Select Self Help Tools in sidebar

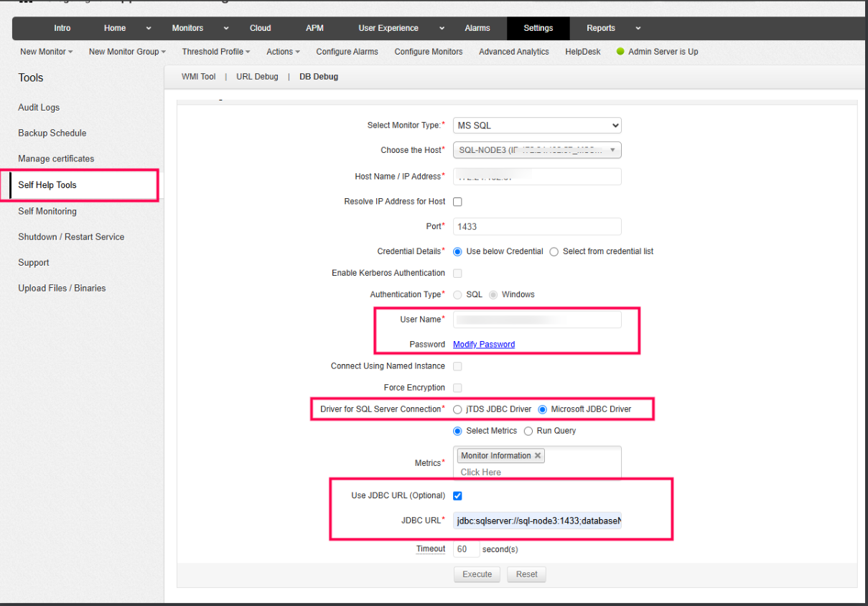(47, 185)
